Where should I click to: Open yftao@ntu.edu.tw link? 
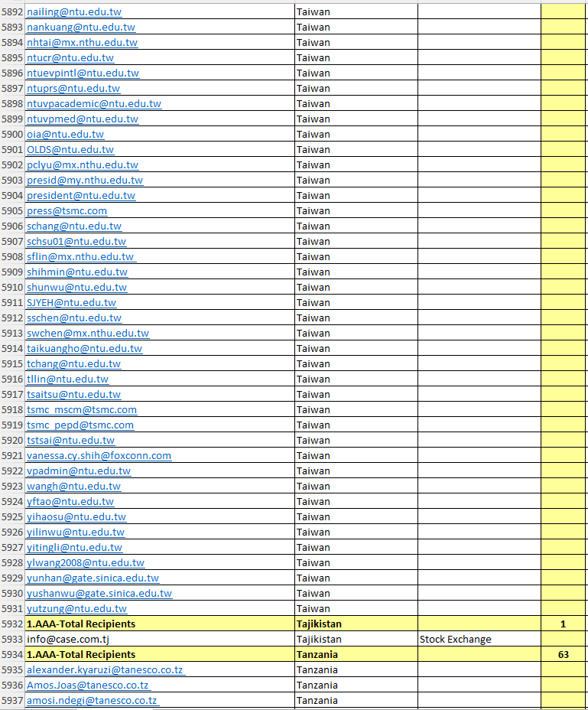(x=70, y=502)
